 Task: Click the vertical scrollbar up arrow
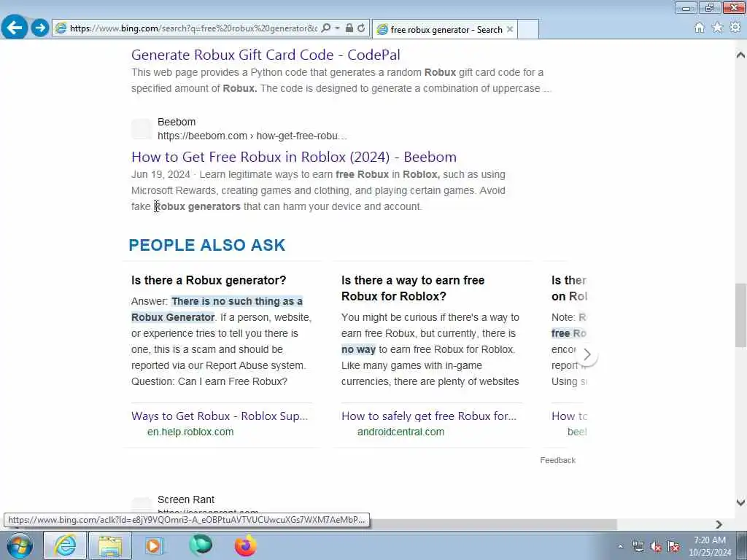[x=740, y=55]
